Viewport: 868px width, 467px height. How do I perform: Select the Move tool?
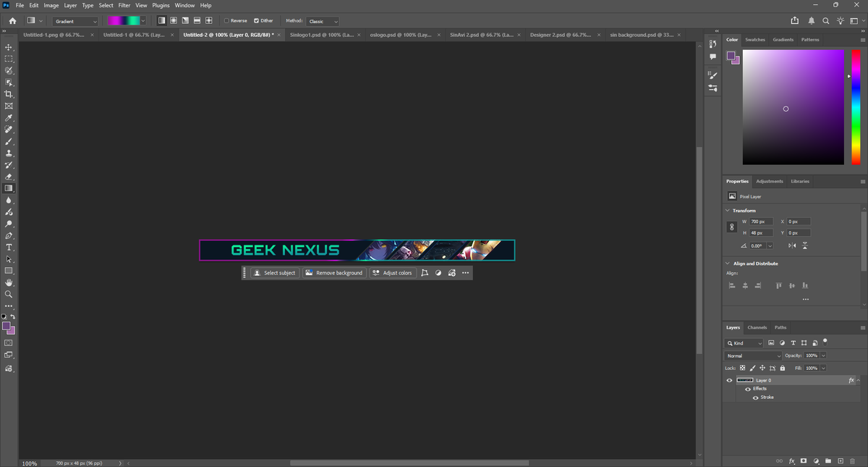coord(9,47)
